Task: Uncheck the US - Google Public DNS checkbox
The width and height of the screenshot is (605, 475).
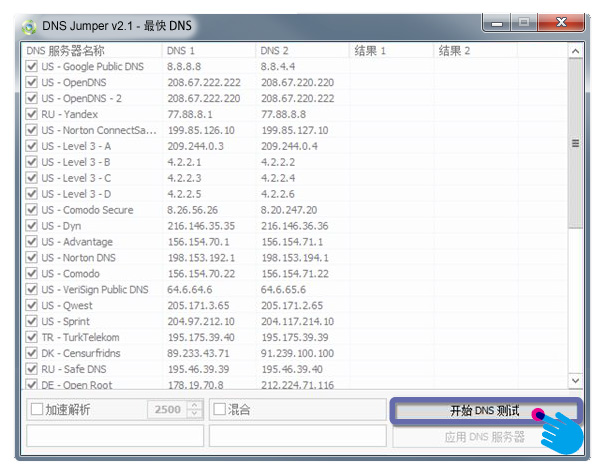Action: [32, 66]
